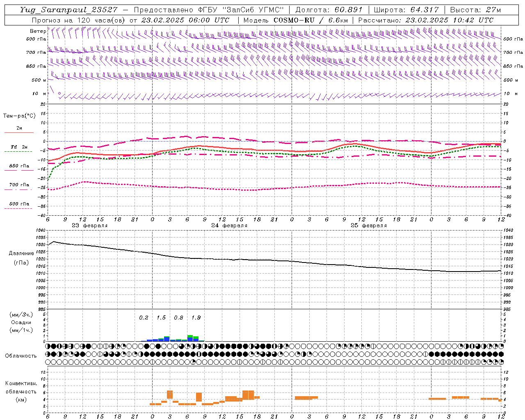Click the Тем-ра(°C) axis label
This screenshot has width=525, height=420.
pos(19,116)
